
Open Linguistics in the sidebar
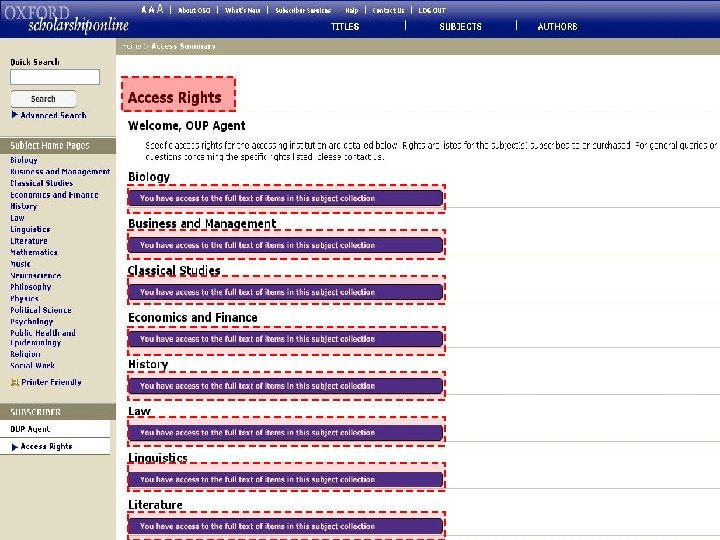(30, 229)
